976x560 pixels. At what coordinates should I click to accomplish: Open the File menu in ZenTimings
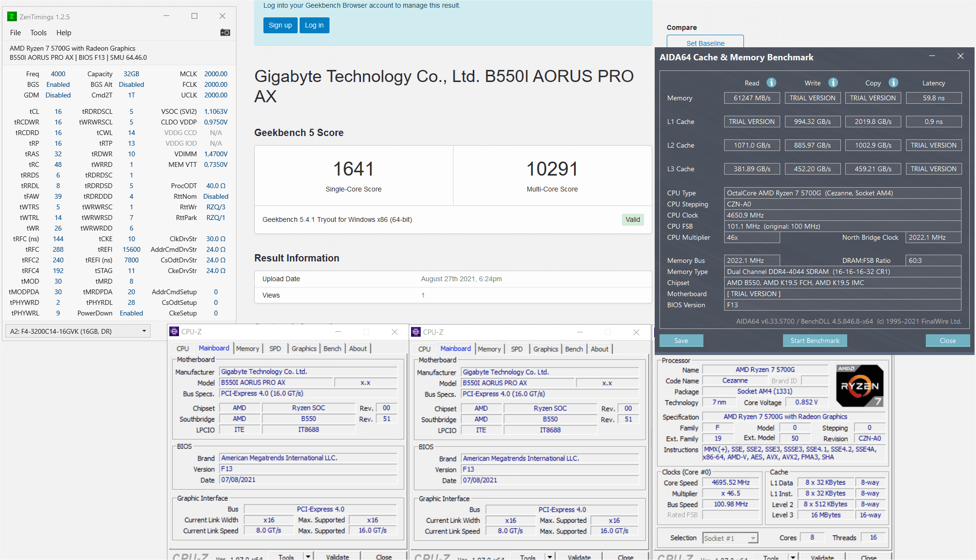15,33
